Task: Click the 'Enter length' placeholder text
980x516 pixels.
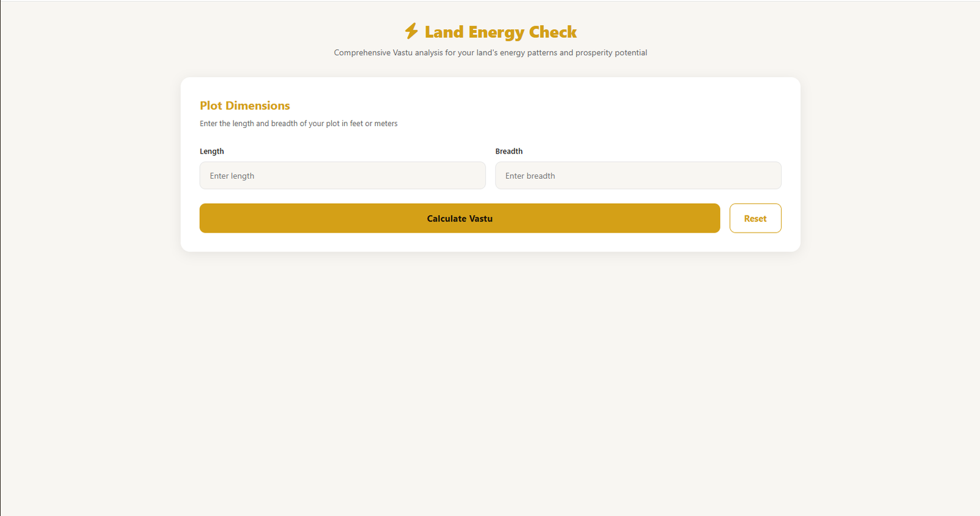Action: (x=232, y=176)
